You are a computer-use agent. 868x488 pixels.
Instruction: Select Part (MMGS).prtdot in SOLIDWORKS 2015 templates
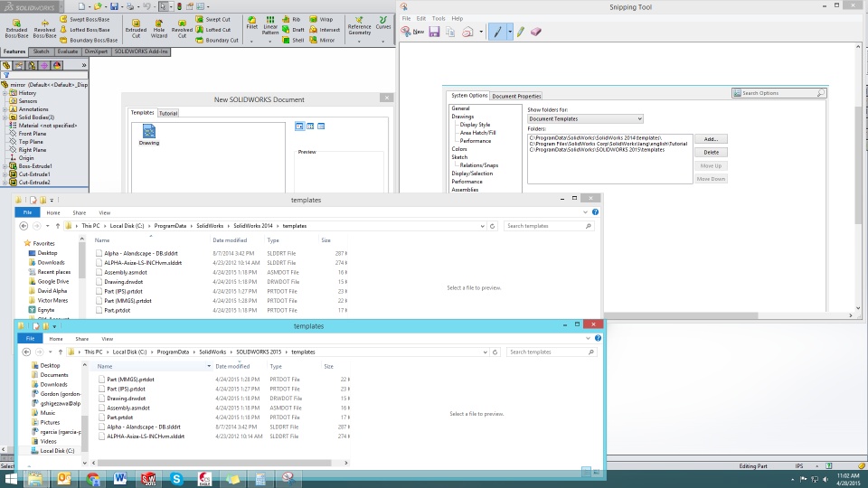pos(130,380)
